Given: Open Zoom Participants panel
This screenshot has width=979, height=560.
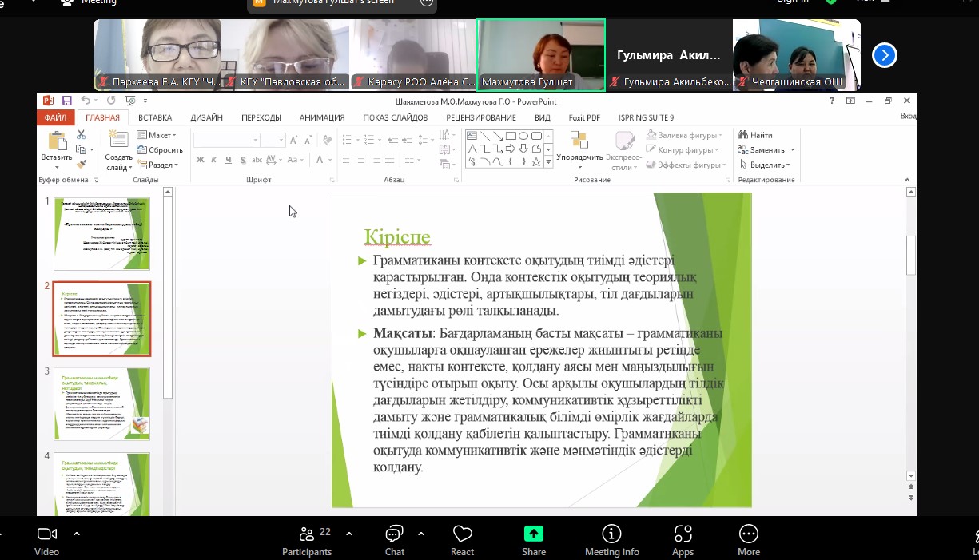Looking at the screenshot, I should pos(306,540).
